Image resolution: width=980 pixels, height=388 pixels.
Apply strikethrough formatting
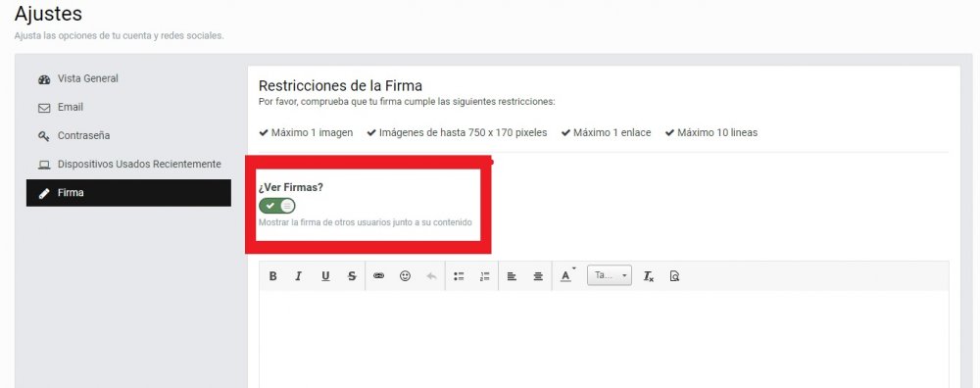pyautogui.click(x=352, y=276)
